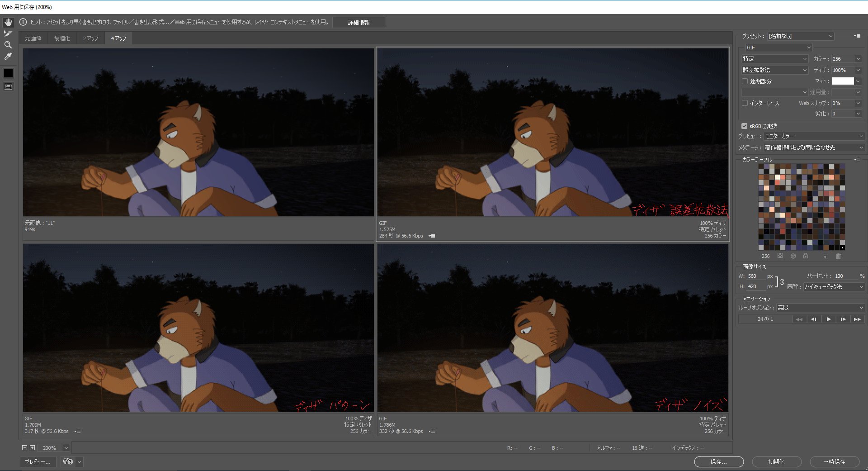Open the preset optimize flyout menu
The height and width of the screenshot is (471, 868).
tap(857, 36)
